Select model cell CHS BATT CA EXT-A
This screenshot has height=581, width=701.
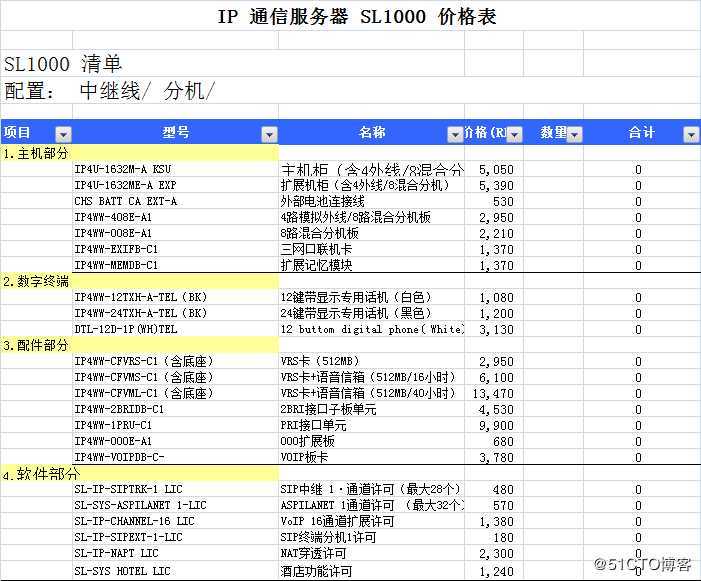pos(175,201)
